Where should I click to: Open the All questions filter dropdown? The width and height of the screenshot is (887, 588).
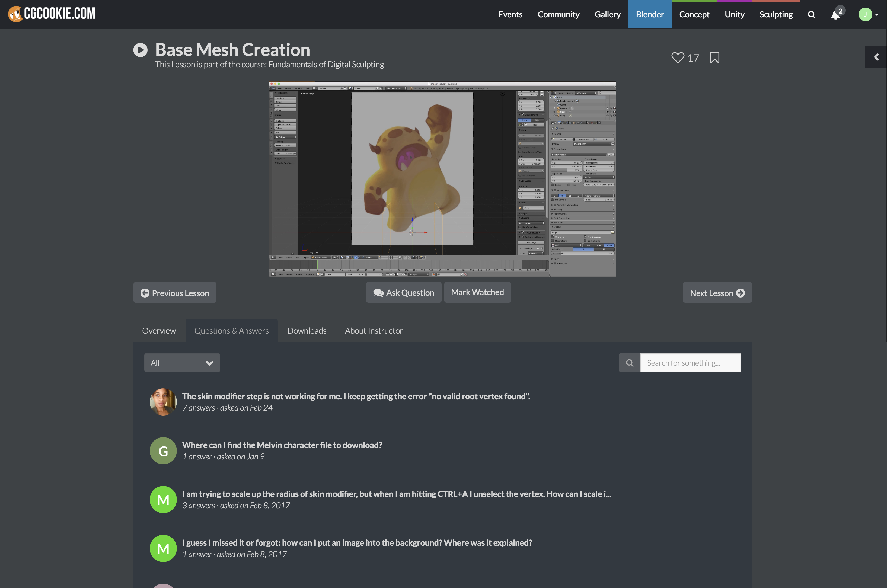(182, 363)
